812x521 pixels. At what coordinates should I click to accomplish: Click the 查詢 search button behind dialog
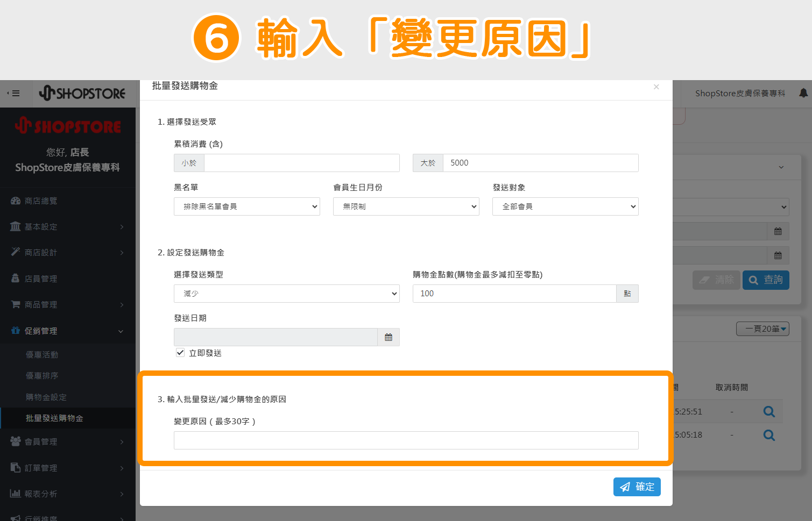pos(766,280)
